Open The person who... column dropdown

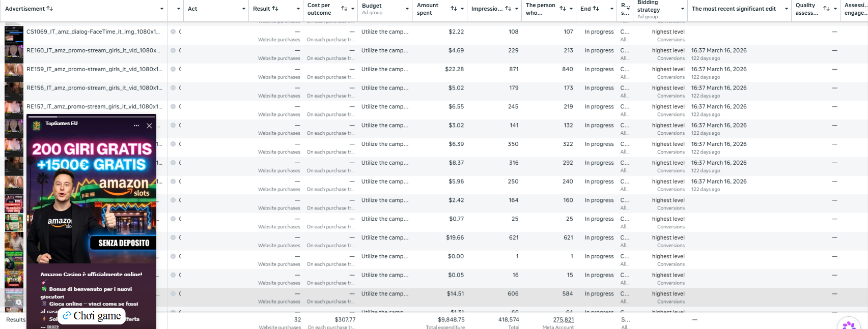571,9
